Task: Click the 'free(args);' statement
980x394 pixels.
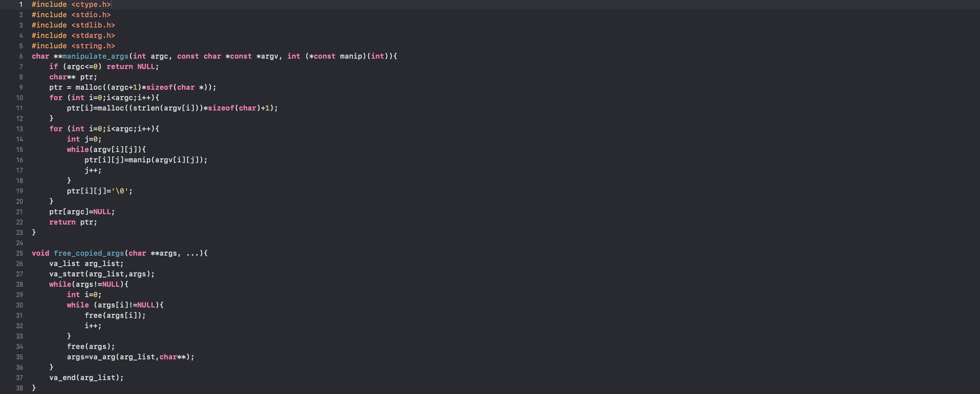Action: click(x=90, y=346)
